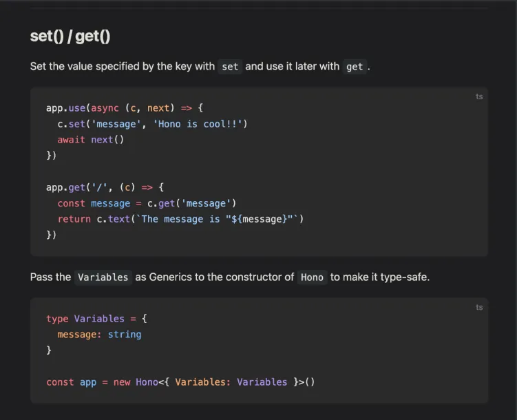Place cursor on the app.use(async line
This screenshot has height=420, width=517.
pos(125,108)
